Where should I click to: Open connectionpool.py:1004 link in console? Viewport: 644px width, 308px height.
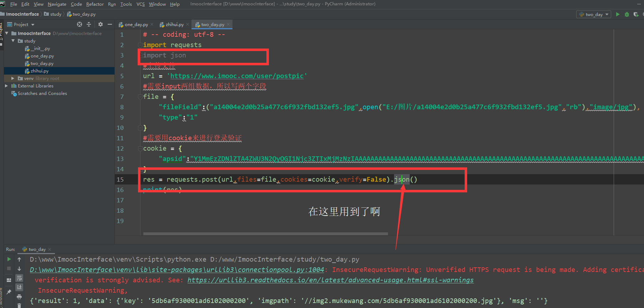(177, 270)
